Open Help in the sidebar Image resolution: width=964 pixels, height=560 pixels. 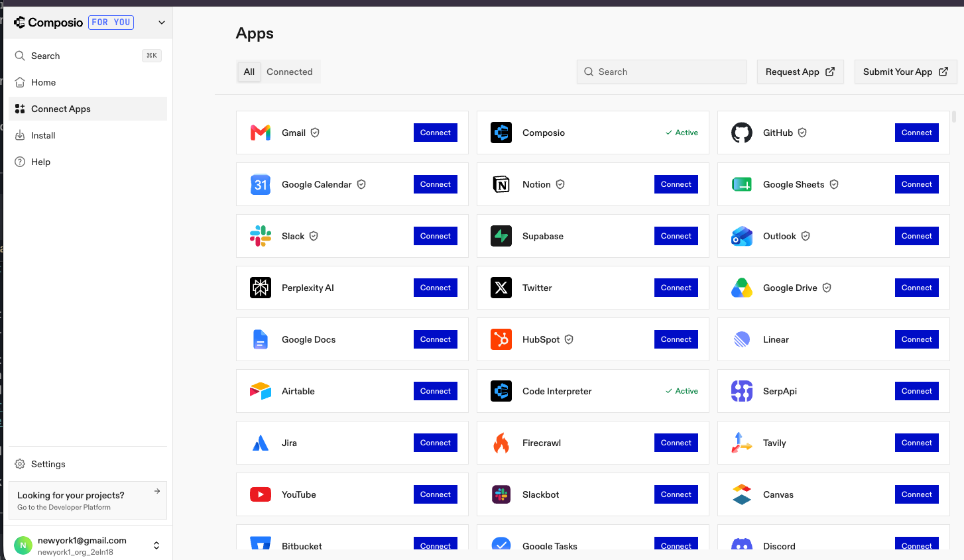[88, 162]
